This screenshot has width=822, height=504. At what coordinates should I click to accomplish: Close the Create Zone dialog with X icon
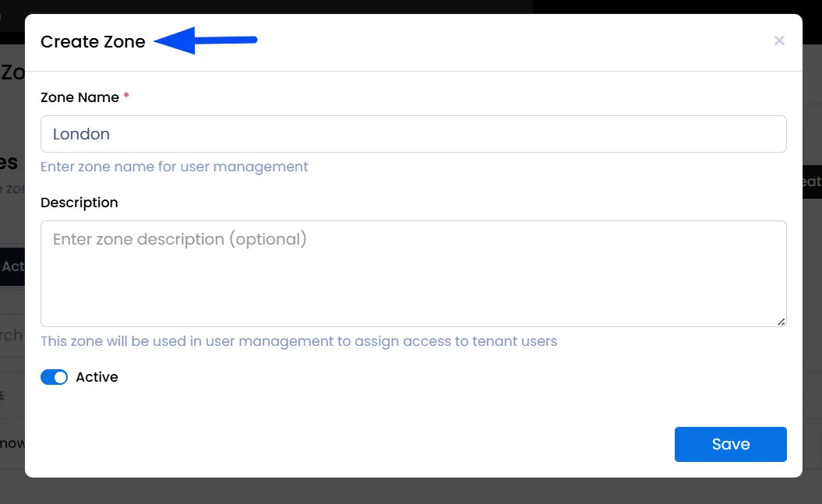(x=779, y=41)
